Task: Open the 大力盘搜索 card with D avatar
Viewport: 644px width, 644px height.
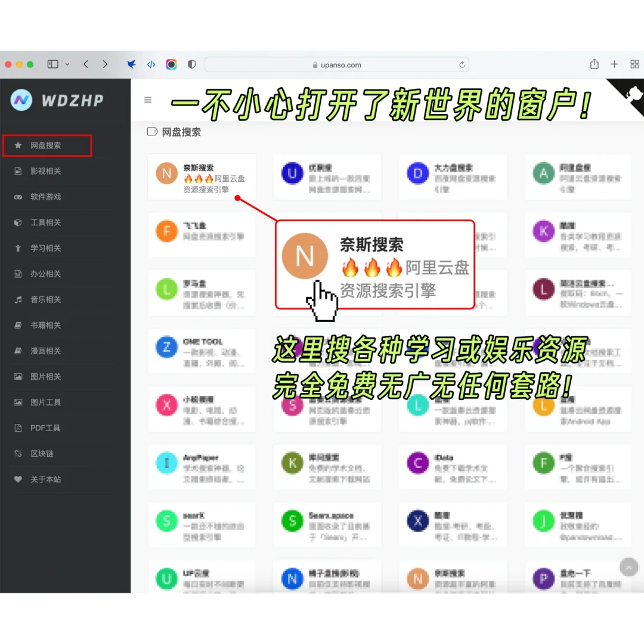Action: coord(453,177)
